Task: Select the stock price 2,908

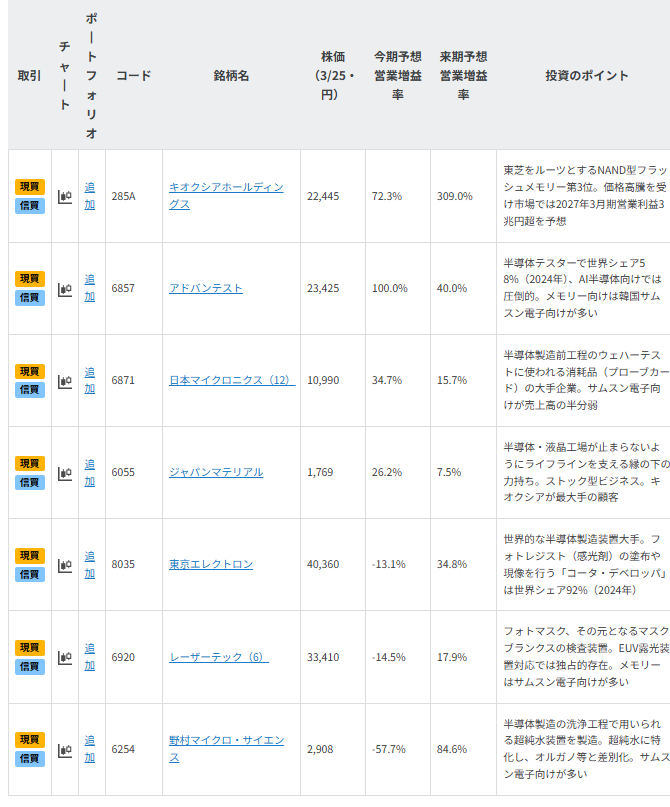Action: [x=320, y=749]
